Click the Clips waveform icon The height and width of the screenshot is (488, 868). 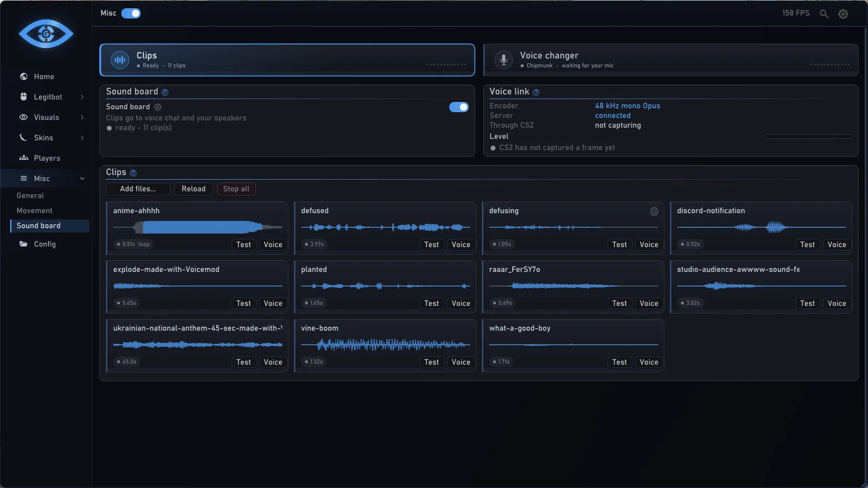click(x=120, y=60)
